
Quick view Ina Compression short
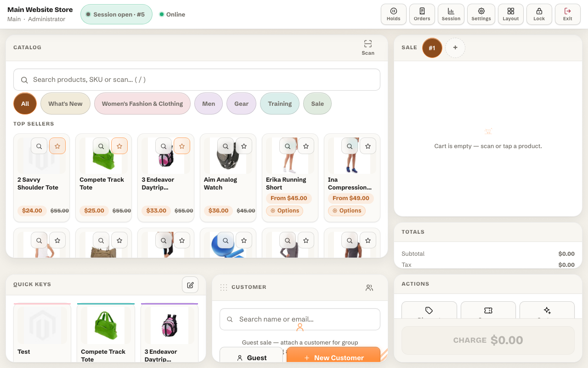coord(350,146)
